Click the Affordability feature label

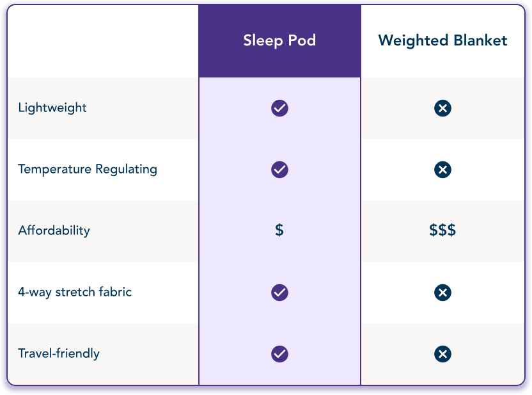(x=54, y=230)
